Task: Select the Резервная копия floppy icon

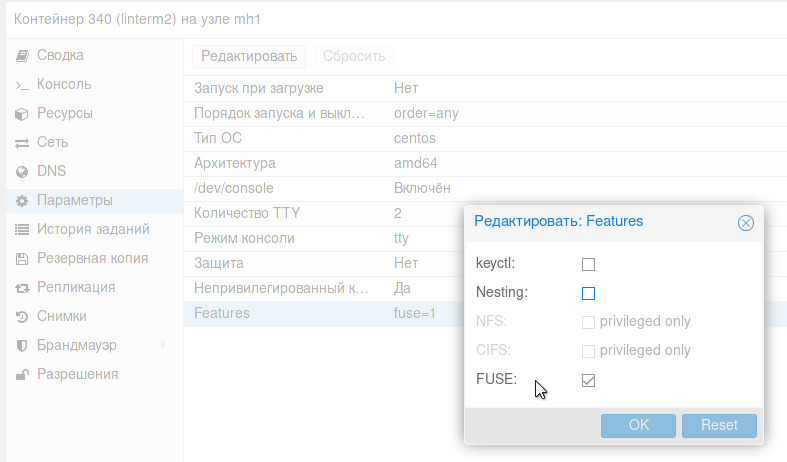Action: (x=22, y=259)
